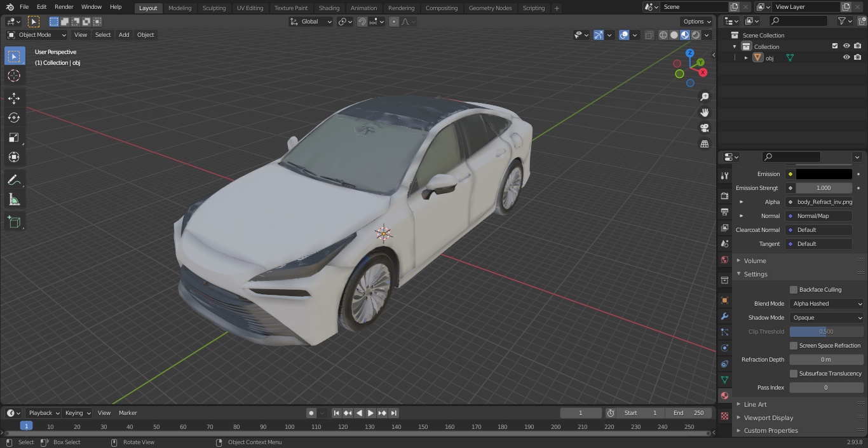The width and height of the screenshot is (868, 448).
Task: Open the Material properties tab
Action: pyautogui.click(x=724, y=395)
